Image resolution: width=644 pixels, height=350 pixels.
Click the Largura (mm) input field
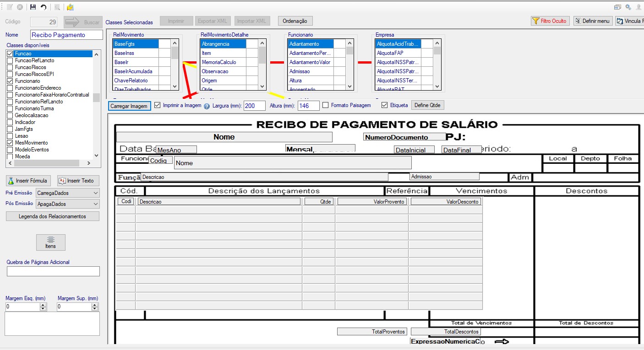pyautogui.click(x=255, y=106)
